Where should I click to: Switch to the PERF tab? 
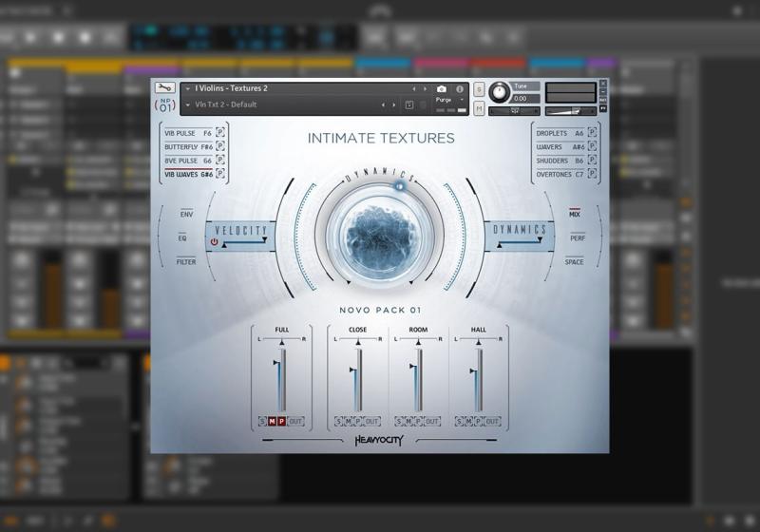point(578,237)
